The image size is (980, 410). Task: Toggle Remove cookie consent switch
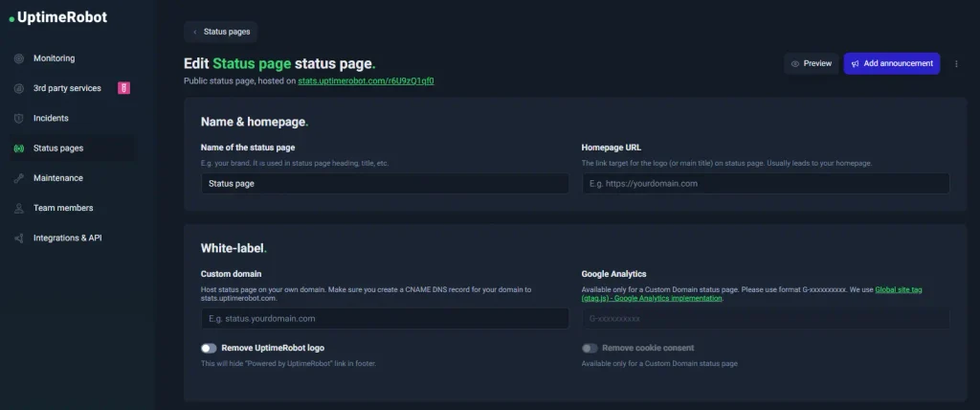coord(590,348)
